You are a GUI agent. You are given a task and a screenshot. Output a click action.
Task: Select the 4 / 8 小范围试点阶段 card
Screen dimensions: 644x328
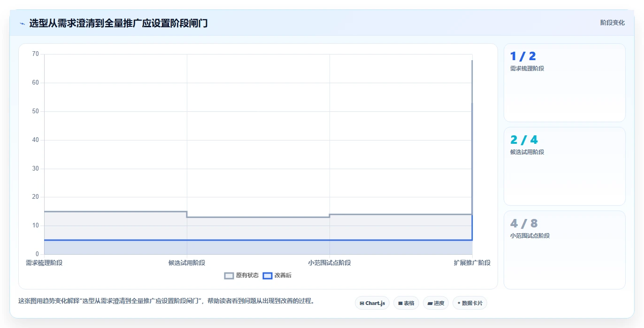564,250
